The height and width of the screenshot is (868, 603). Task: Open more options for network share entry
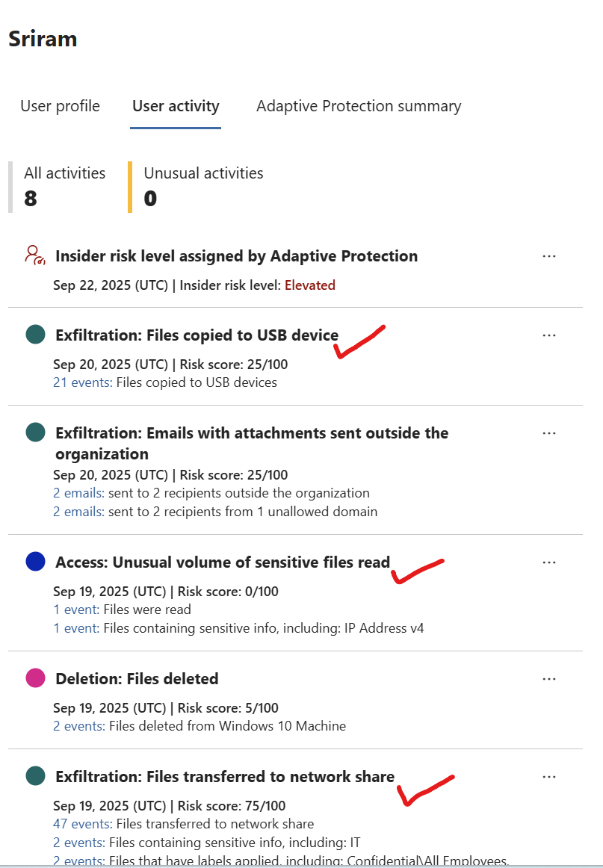pyautogui.click(x=549, y=777)
